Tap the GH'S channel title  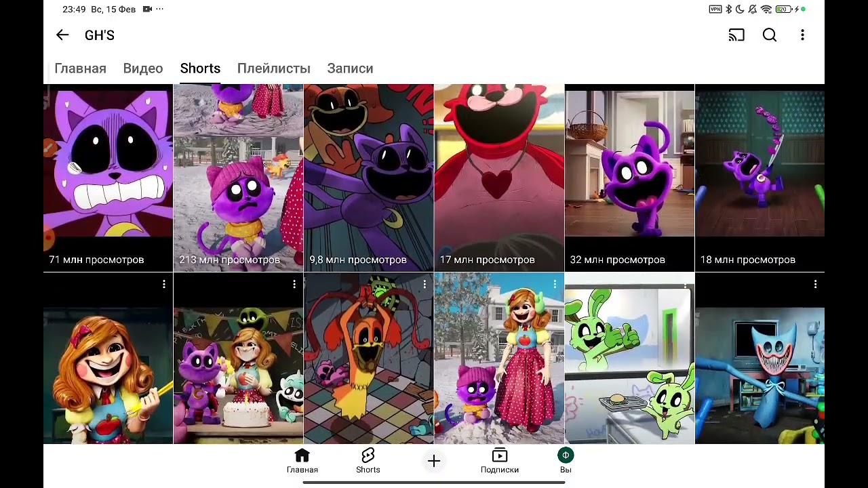(x=100, y=35)
